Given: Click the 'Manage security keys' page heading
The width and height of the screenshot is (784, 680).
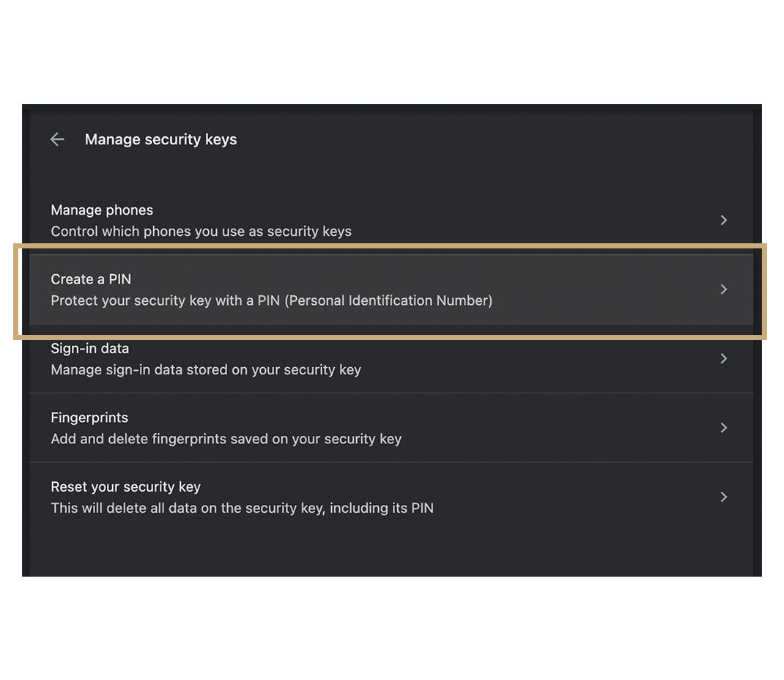Looking at the screenshot, I should [161, 139].
